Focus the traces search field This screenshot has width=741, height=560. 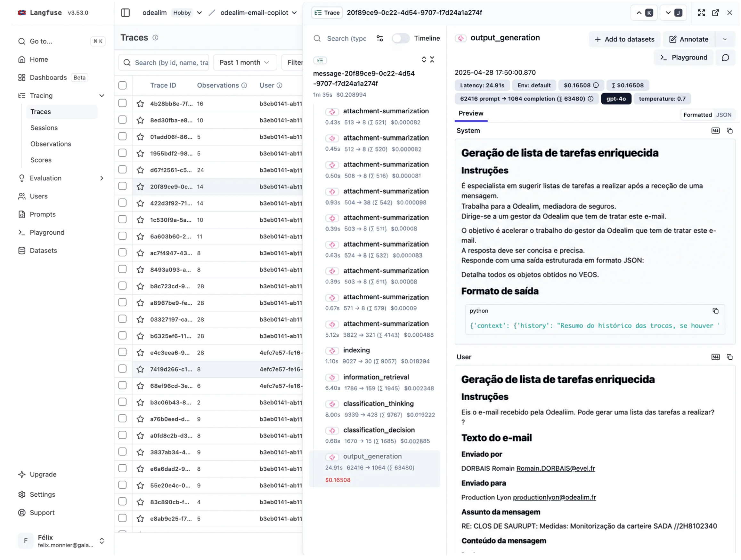pos(164,63)
